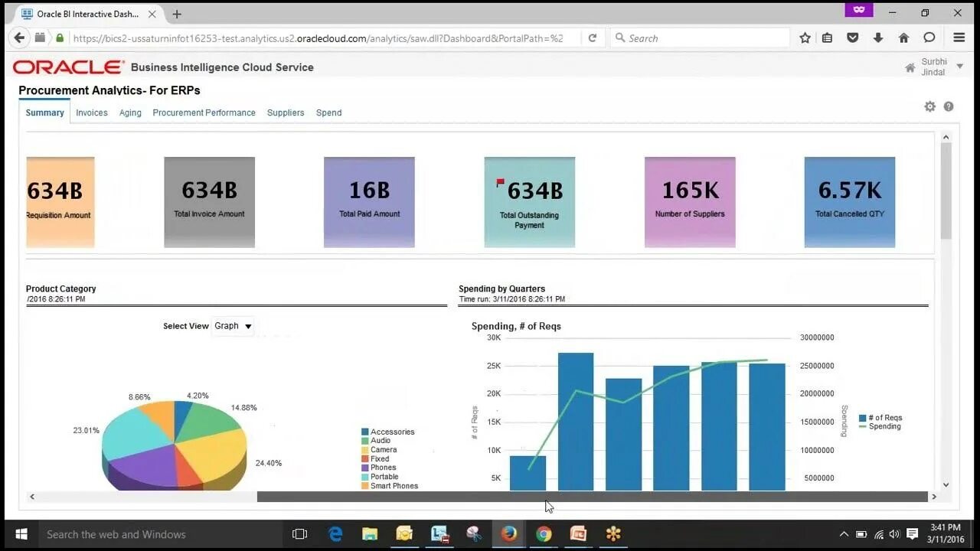Open the Action Center notification icon
The width and height of the screenshot is (980, 551).
[x=912, y=534]
